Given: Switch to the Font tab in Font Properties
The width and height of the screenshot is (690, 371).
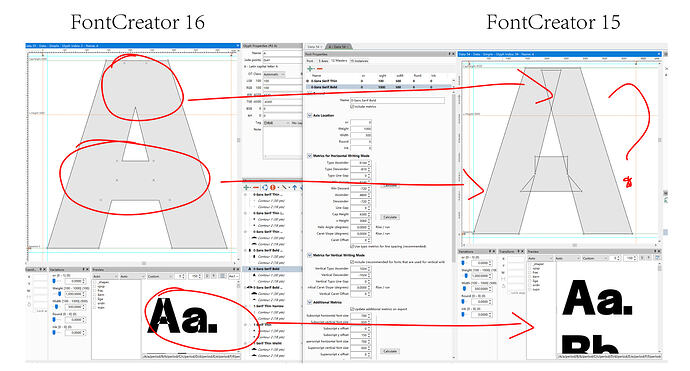Looking at the screenshot, I should pos(310,61).
